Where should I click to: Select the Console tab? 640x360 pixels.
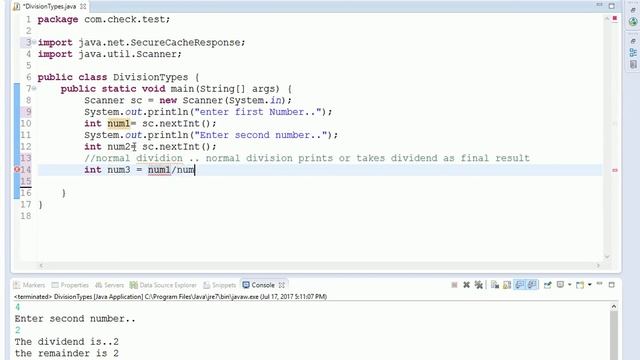point(259,285)
